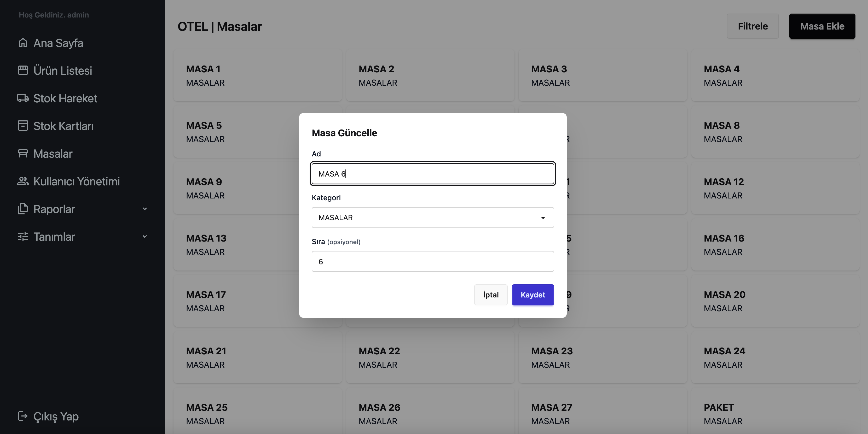Viewport: 868px width, 434px height.
Task: Click the Tanımlar sliders icon
Action: [22, 236]
